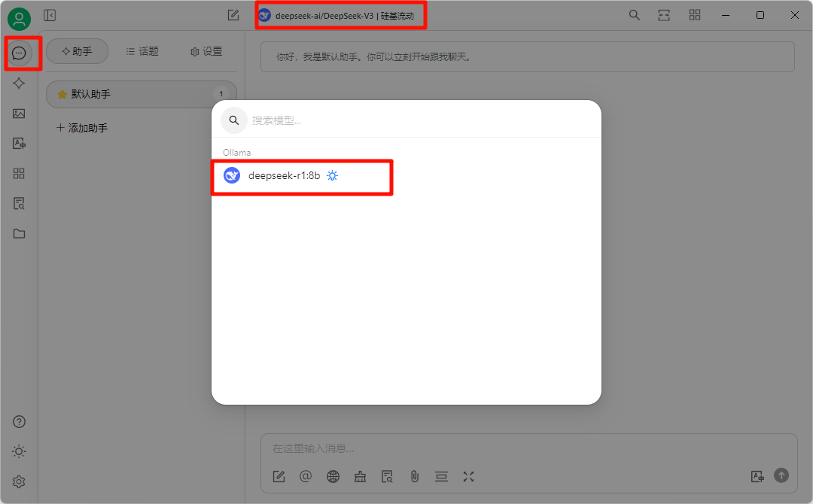The height and width of the screenshot is (504, 813).
Task: Collapse the assistants side panel
Action: click(50, 16)
